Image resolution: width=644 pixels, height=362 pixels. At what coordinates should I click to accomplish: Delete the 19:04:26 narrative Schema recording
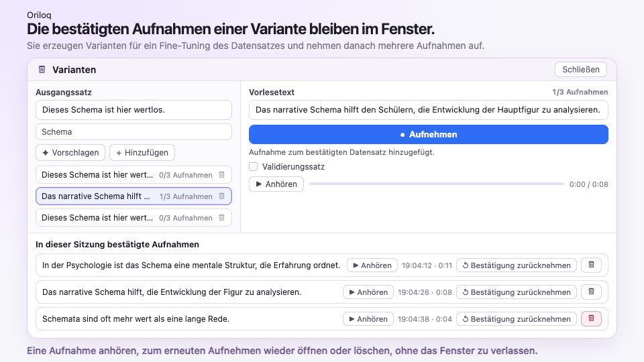click(592, 292)
